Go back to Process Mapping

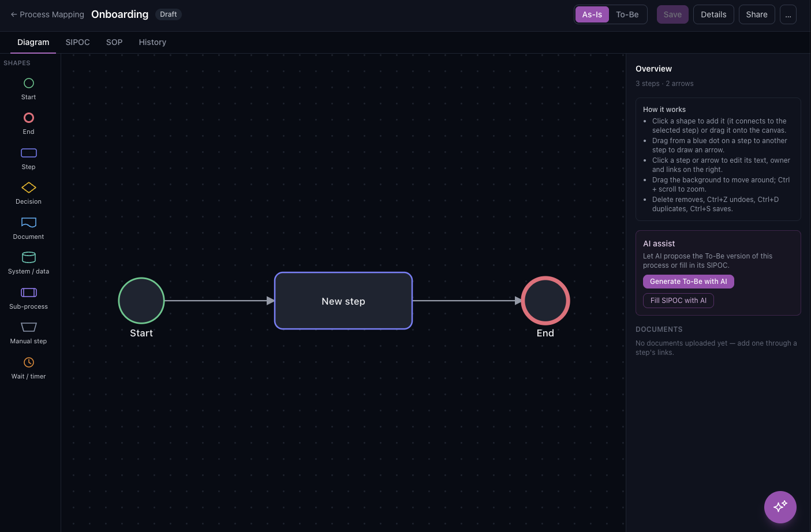pyautogui.click(x=47, y=14)
